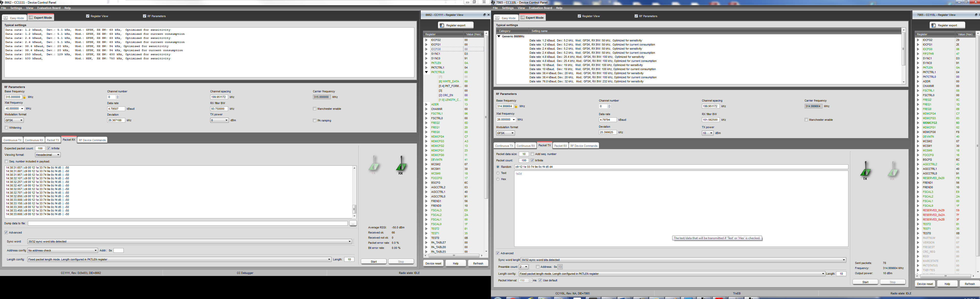The width and height of the screenshot is (980, 299).
Task: Click the Easy Mode icon in CC1111 window
Action: coord(6,18)
